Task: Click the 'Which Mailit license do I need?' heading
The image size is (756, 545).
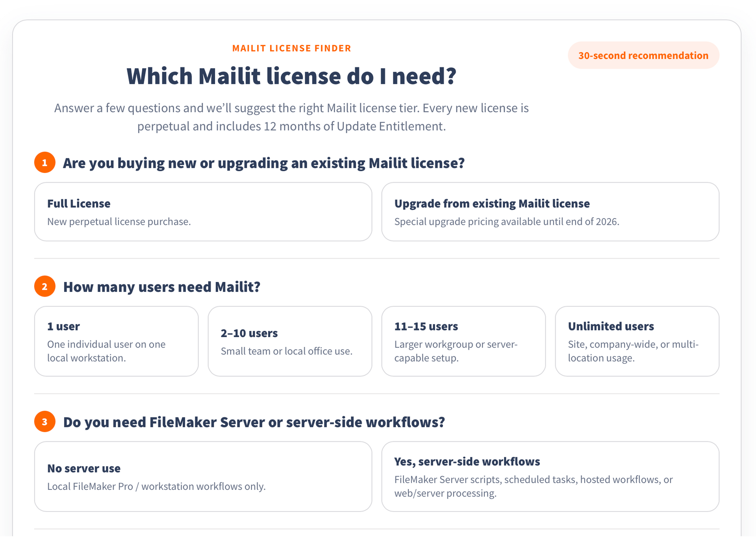Action: 291,76
